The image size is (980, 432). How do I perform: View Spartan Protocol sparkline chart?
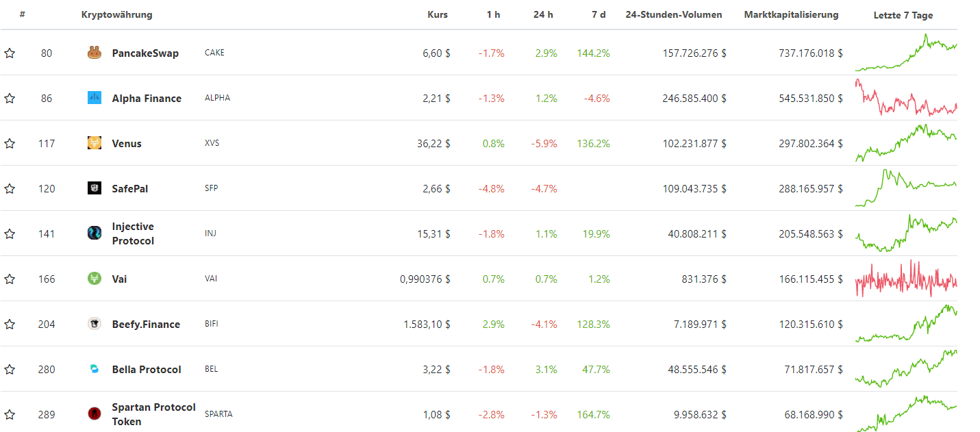pyautogui.click(x=906, y=413)
